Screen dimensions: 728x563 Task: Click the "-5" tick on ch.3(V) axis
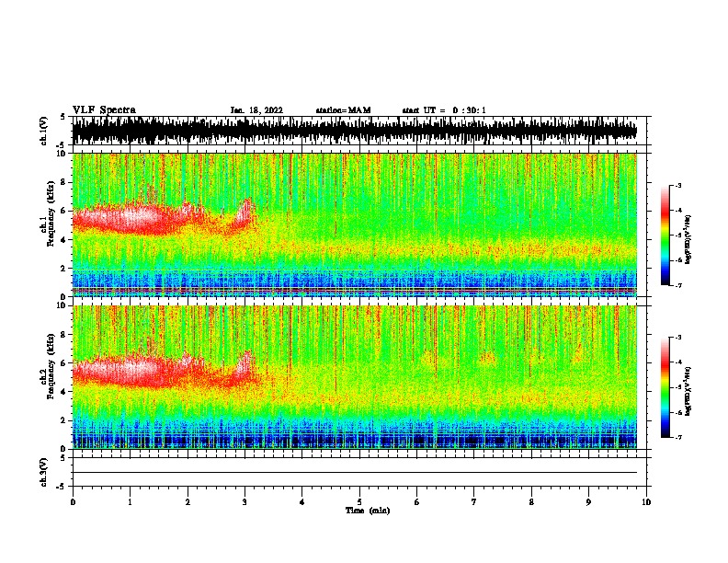click(62, 487)
